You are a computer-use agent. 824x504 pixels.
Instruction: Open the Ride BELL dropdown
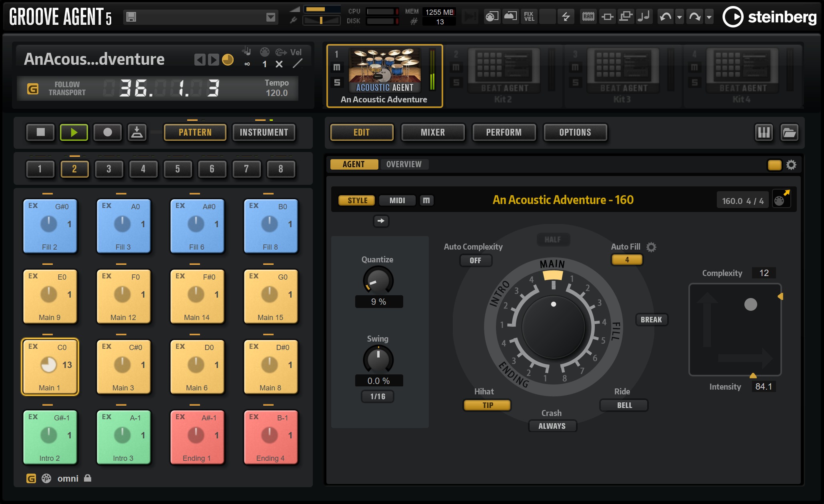624,405
